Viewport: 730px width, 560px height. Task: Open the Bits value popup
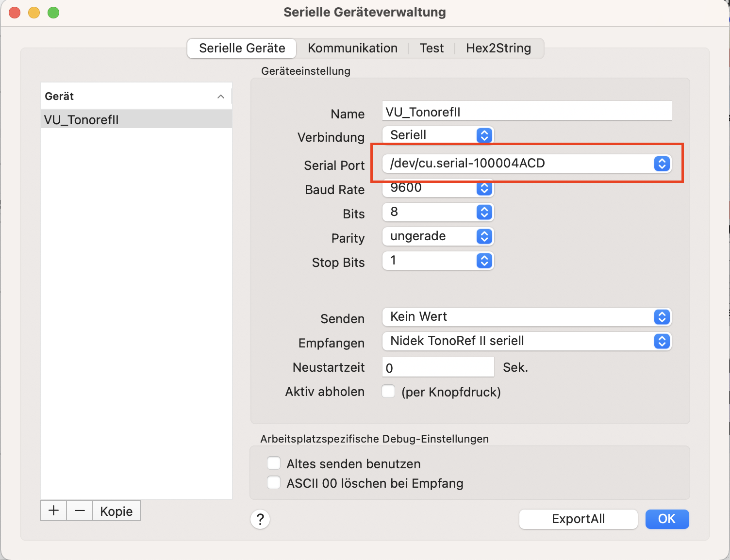(438, 212)
